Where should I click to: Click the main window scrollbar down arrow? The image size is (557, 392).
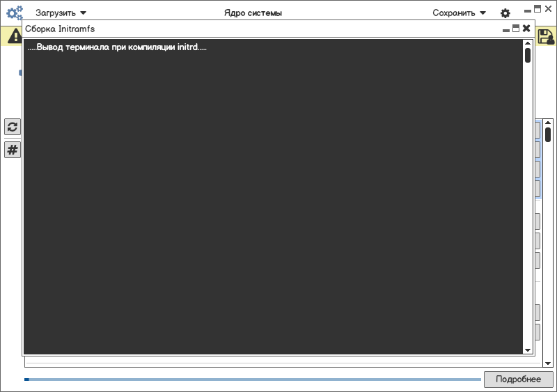pyautogui.click(x=548, y=363)
